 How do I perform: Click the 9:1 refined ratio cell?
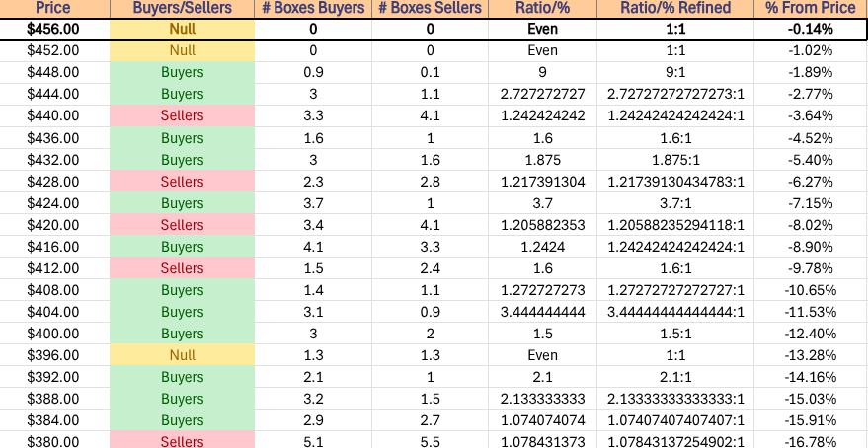(x=675, y=72)
